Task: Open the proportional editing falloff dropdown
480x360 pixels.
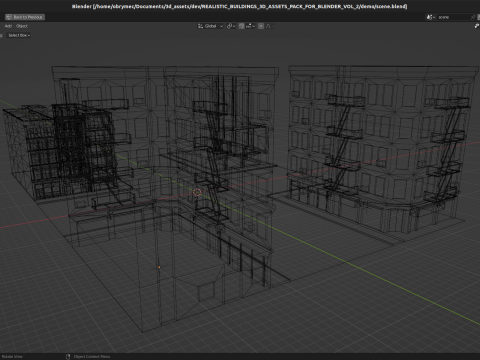Action: click(x=269, y=26)
